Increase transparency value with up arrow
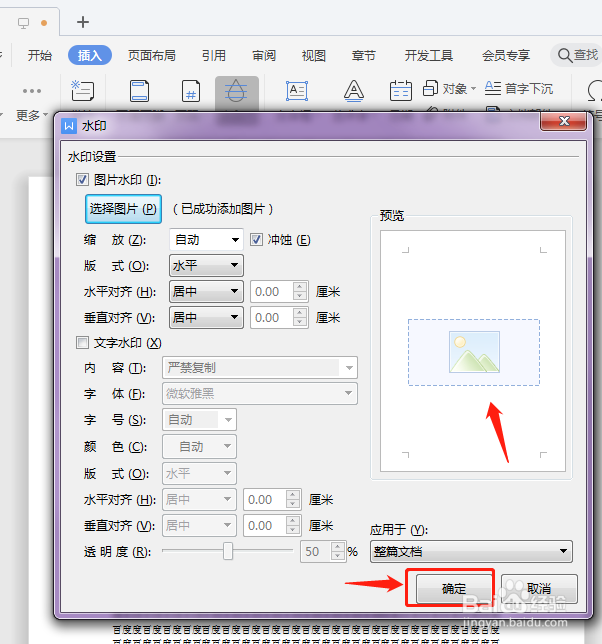This screenshot has height=644, width=602. 338,547
